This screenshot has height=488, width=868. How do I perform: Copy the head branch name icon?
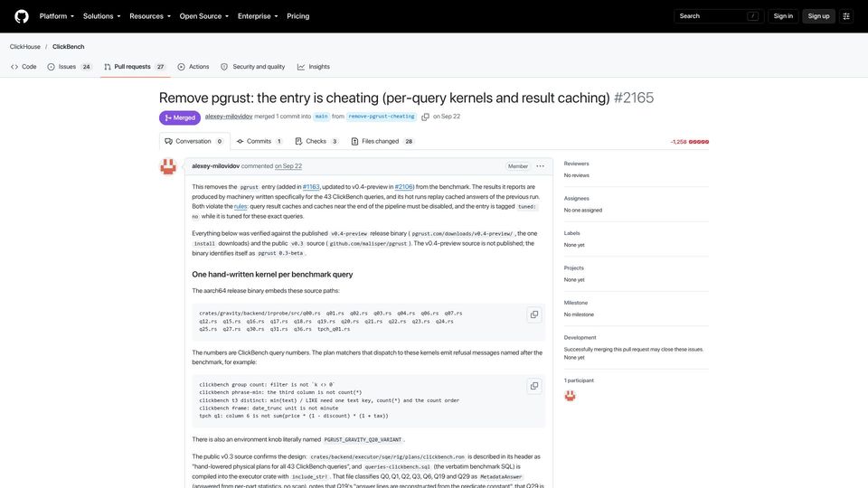pyautogui.click(x=425, y=117)
